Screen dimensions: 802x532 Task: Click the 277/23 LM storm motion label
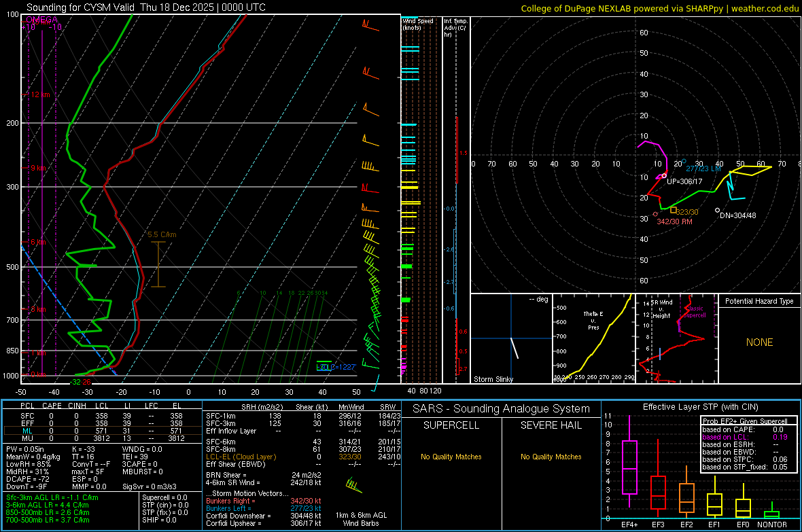point(703,169)
